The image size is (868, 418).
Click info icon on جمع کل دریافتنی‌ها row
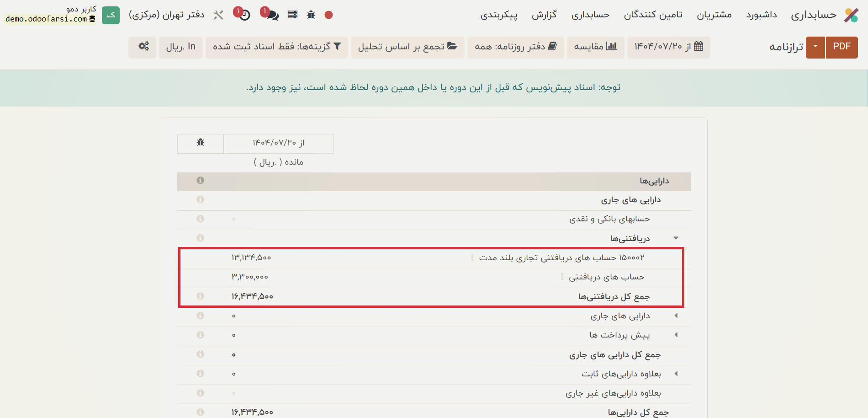click(200, 296)
